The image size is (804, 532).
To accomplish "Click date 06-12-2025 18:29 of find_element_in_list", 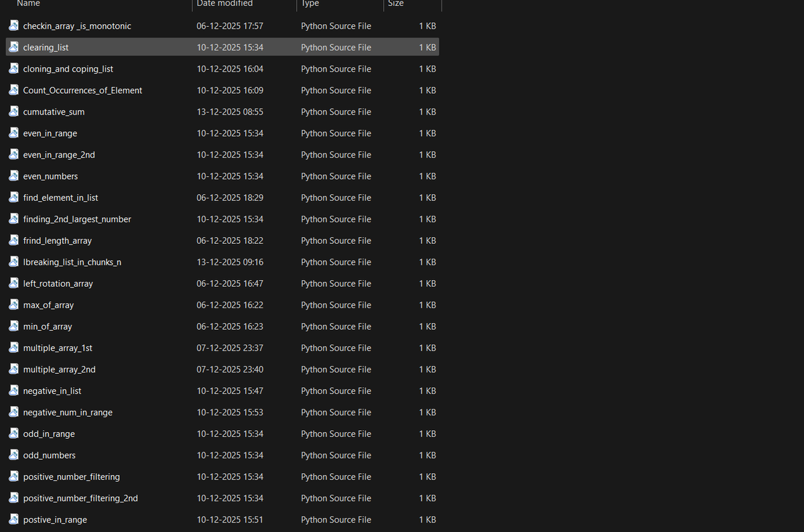I will pos(230,198).
